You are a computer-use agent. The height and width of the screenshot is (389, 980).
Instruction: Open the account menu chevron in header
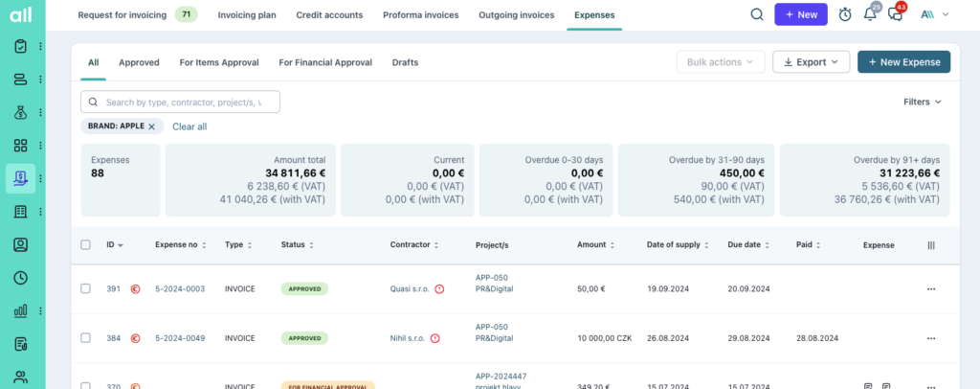(946, 14)
